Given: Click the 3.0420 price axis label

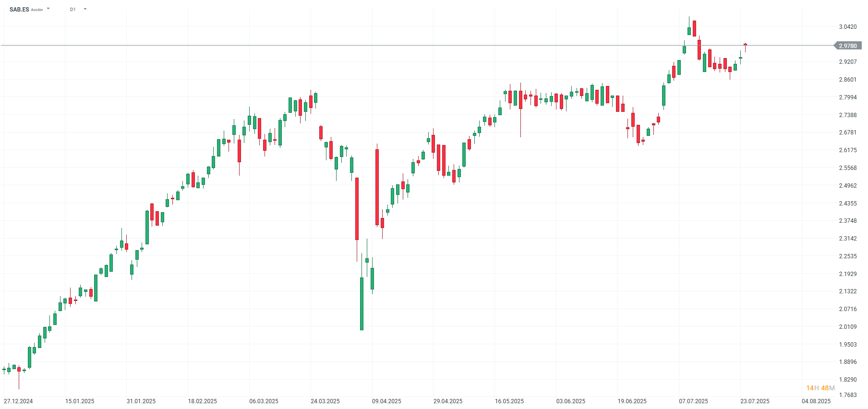Looking at the screenshot, I should [x=848, y=27].
